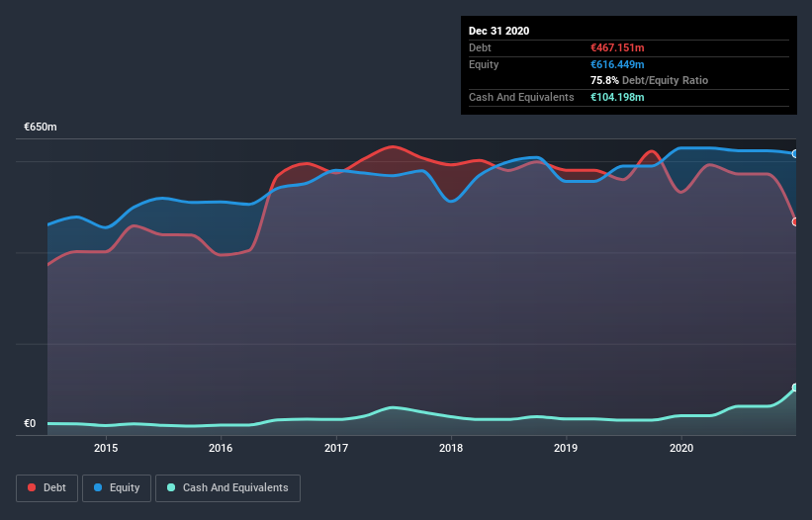Click the €0 y-axis label
812x520 pixels.
(30, 423)
